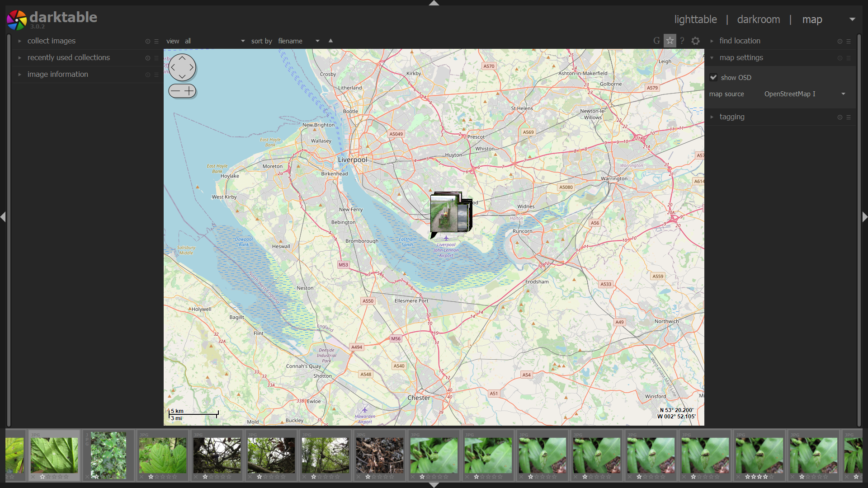
Task: Expand recently used collections
Action: (19, 58)
